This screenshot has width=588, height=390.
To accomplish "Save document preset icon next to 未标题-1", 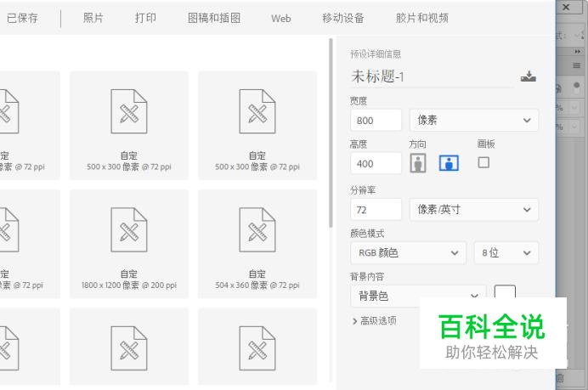I will [529, 76].
